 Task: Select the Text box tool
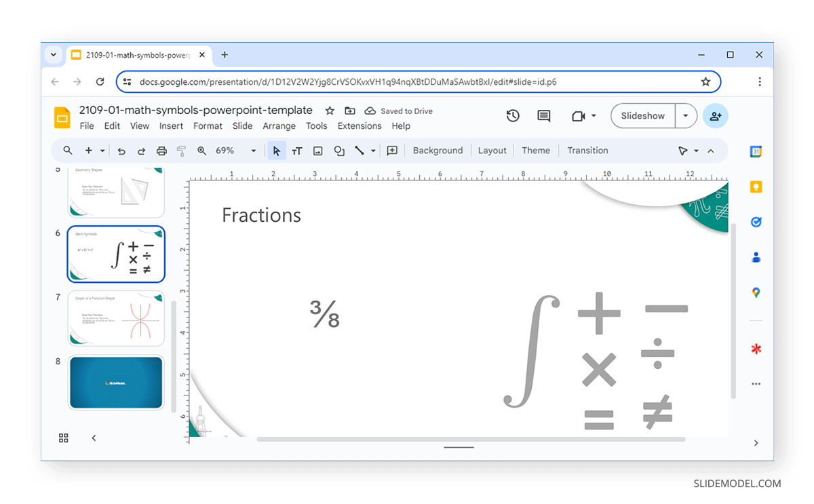coord(297,150)
